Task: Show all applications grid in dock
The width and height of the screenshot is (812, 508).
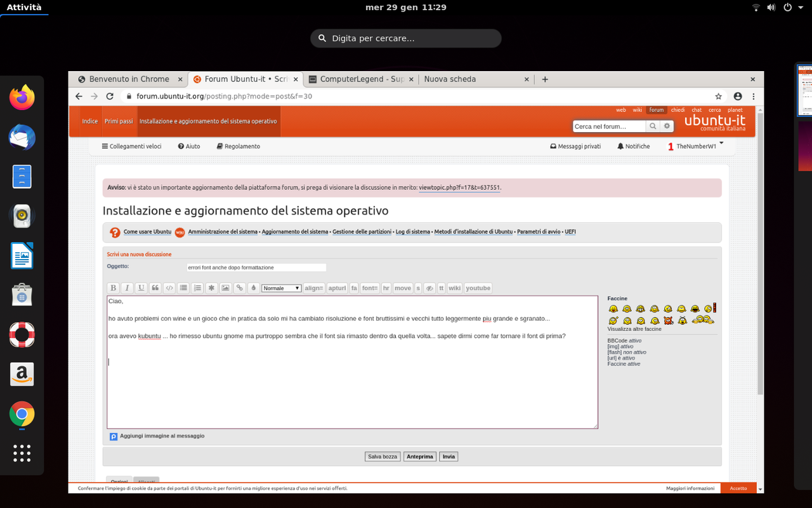Action: pos(22,453)
